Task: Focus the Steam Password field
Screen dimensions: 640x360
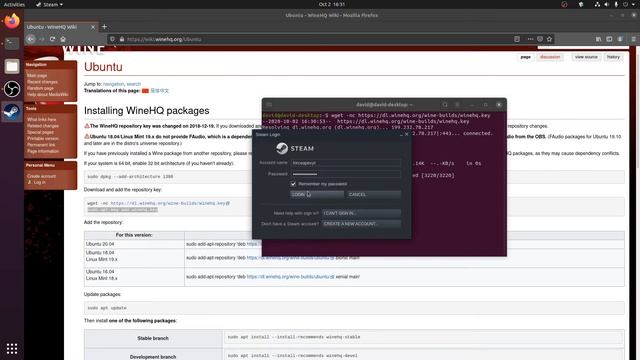Action: point(345,174)
